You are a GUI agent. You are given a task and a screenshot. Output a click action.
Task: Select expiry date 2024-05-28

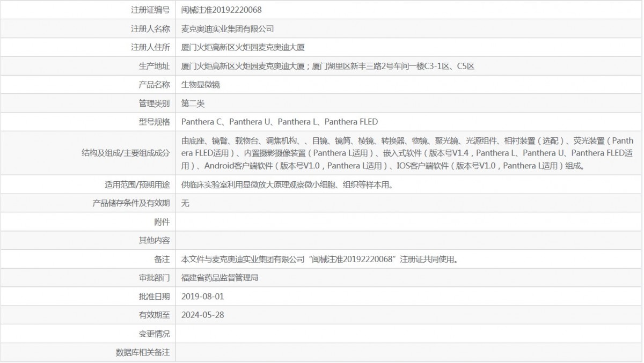click(x=203, y=315)
